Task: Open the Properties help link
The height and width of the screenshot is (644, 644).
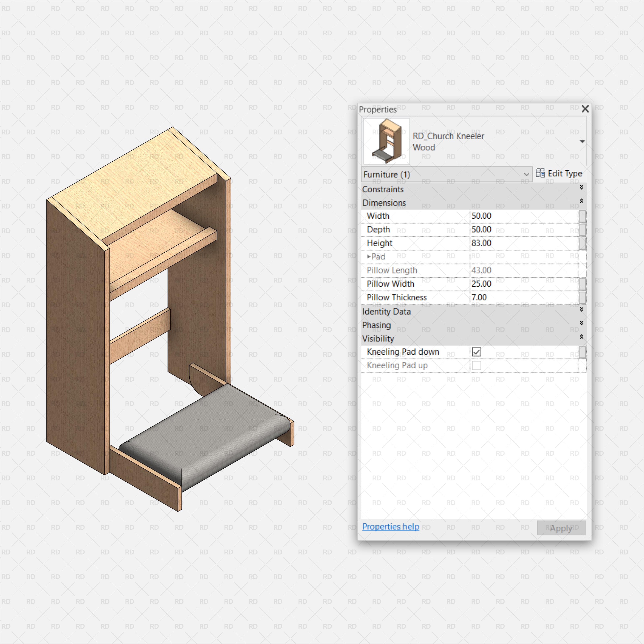Action: pyautogui.click(x=391, y=527)
